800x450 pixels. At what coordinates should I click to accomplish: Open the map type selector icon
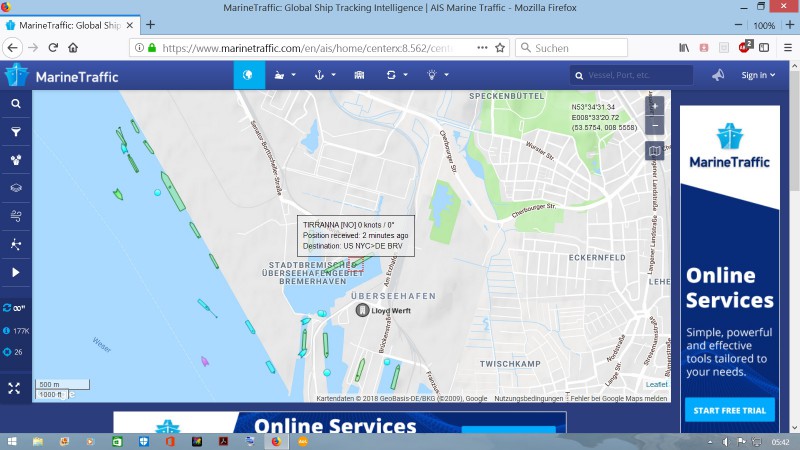pos(655,151)
